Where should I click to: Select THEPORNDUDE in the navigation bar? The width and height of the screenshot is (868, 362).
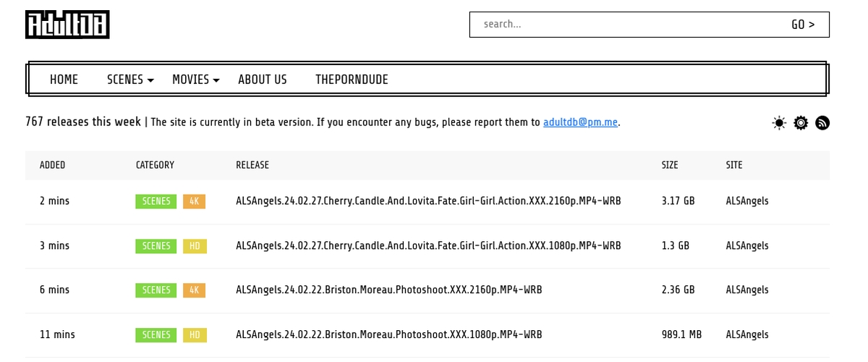[x=352, y=80]
